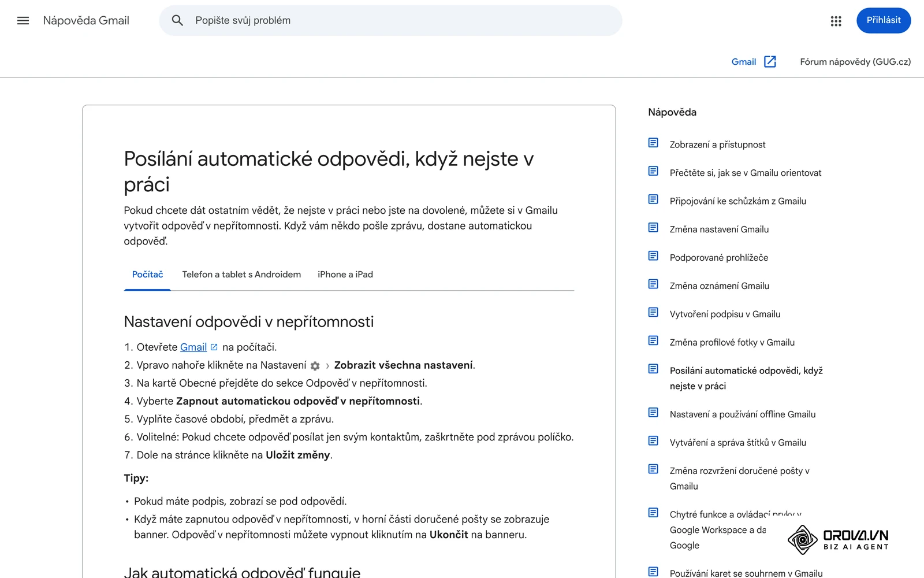This screenshot has height=578, width=924.
Task: Click the article icon beside Změna oznámení Gmailu
Action: coord(653,284)
